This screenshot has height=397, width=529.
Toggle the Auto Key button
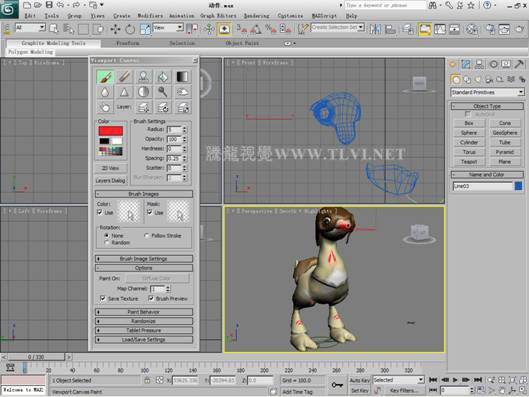[360, 380]
